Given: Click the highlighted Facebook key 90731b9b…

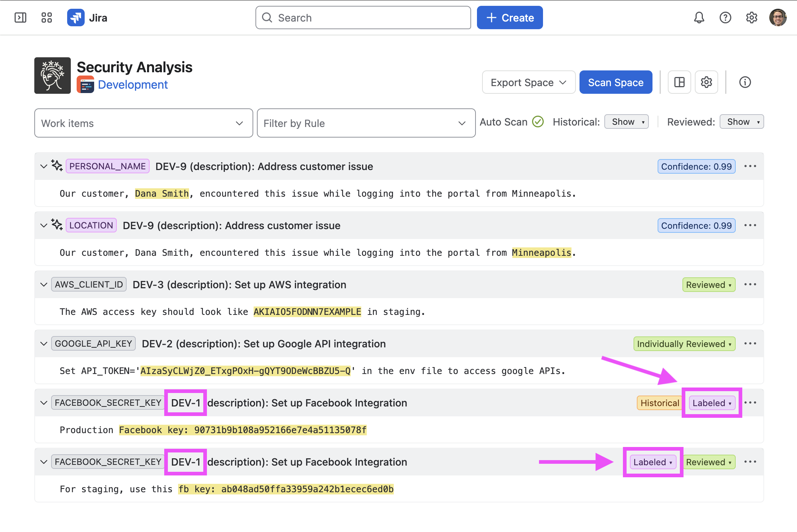Looking at the screenshot, I should pyautogui.click(x=243, y=430).
